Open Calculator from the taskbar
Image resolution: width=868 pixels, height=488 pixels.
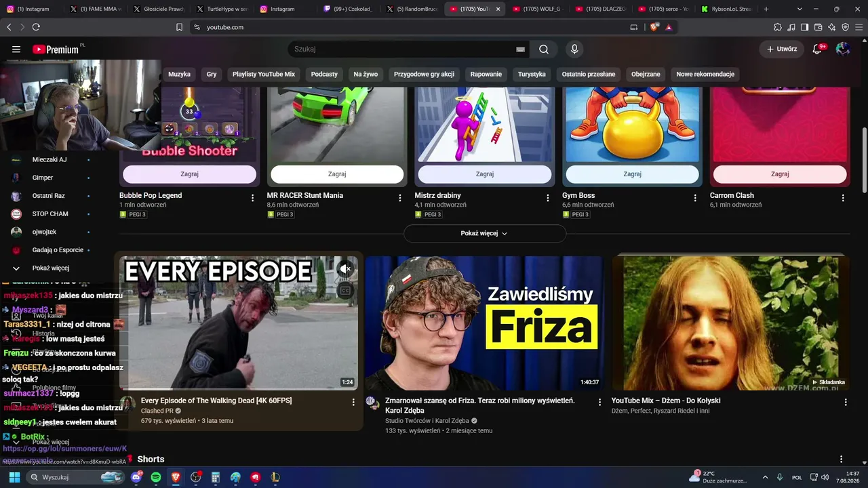coord(216,477)
